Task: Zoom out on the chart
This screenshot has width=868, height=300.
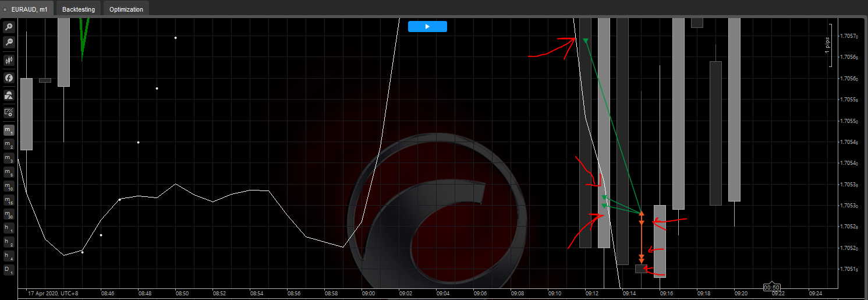Action: (9, 43)
